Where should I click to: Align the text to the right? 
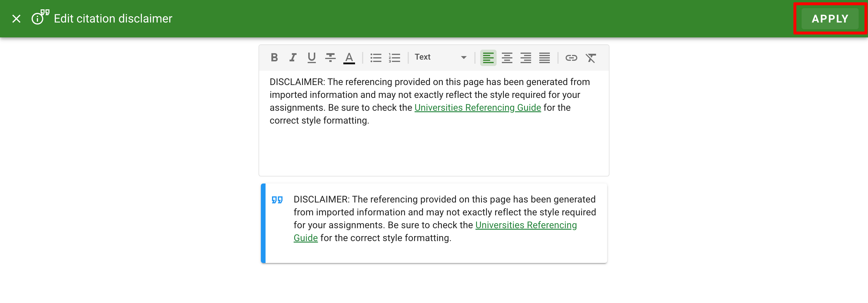[525, 58]
